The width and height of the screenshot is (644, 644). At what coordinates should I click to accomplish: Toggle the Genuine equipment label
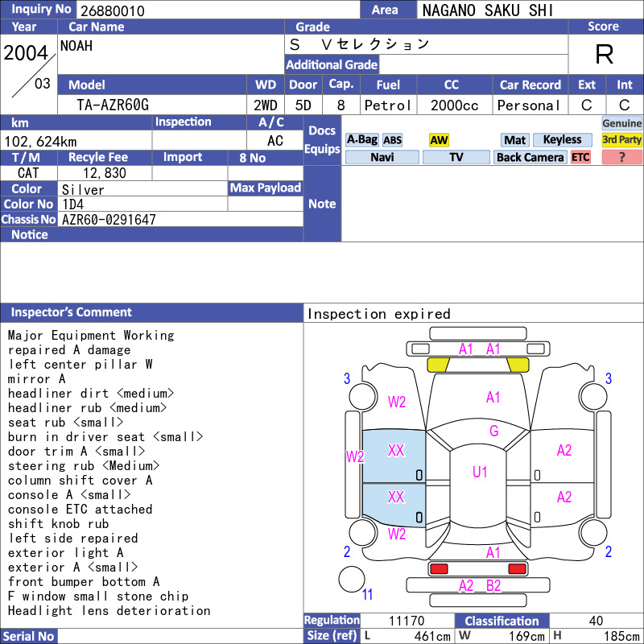[x=621, y=123]
